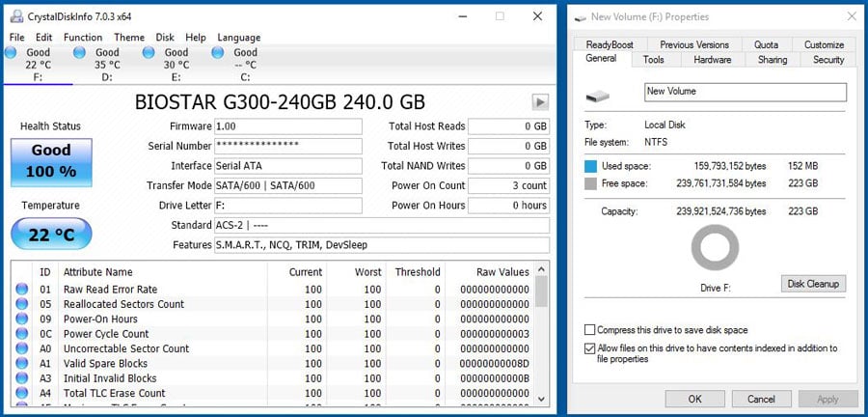Viewport: 868px width, 417px height.
Task: Click the blue Used space color swatch
Action: click(x=591, y=166)
